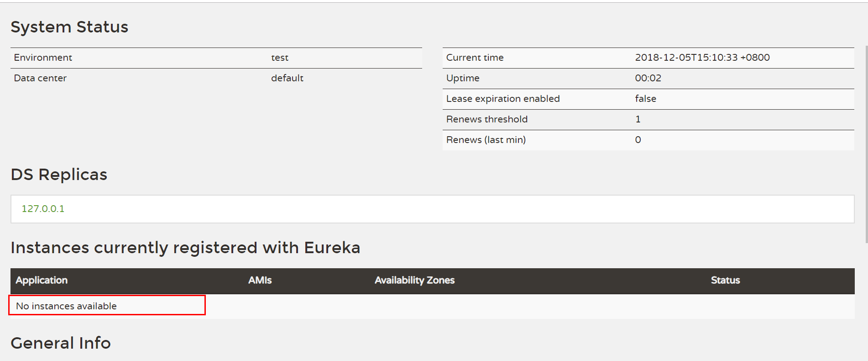Click the Environment value 'test'
Viewport: 868px width, 361px height.
point(280,58)
